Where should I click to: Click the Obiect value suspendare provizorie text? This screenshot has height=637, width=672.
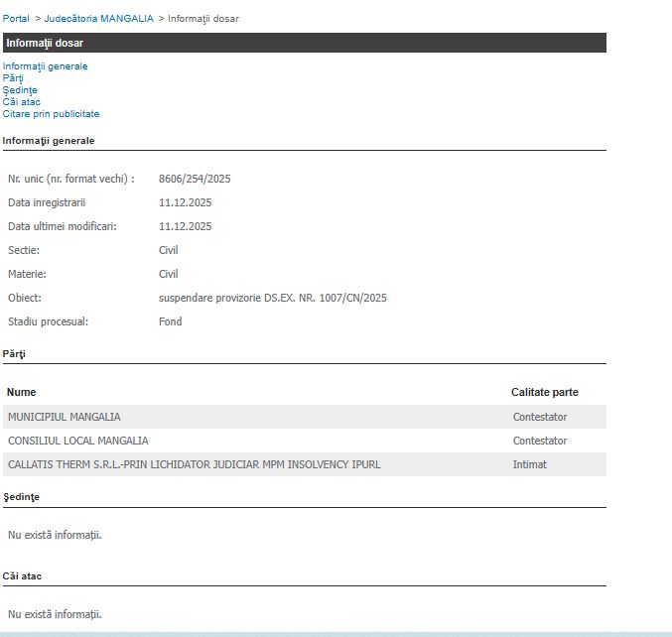[x=272, y=298]
